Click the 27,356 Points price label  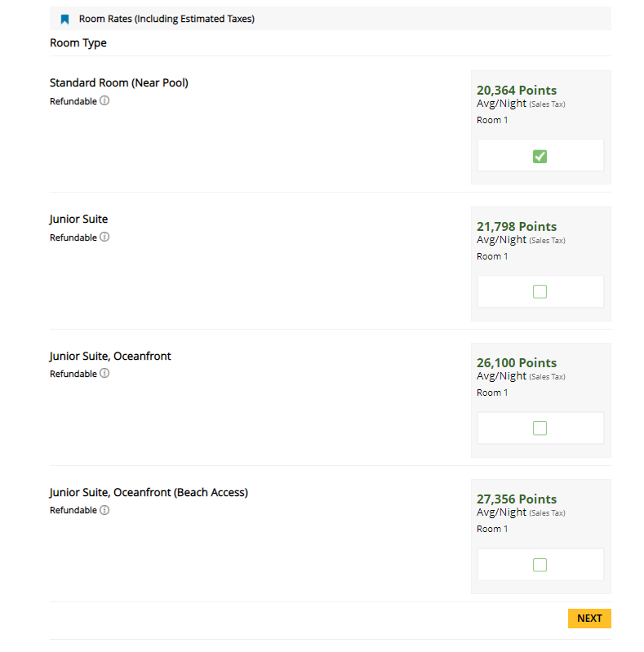(x=517, y=499)
